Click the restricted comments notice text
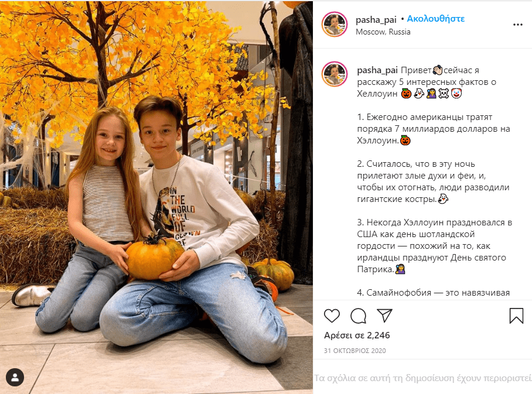 pos(423,378)
